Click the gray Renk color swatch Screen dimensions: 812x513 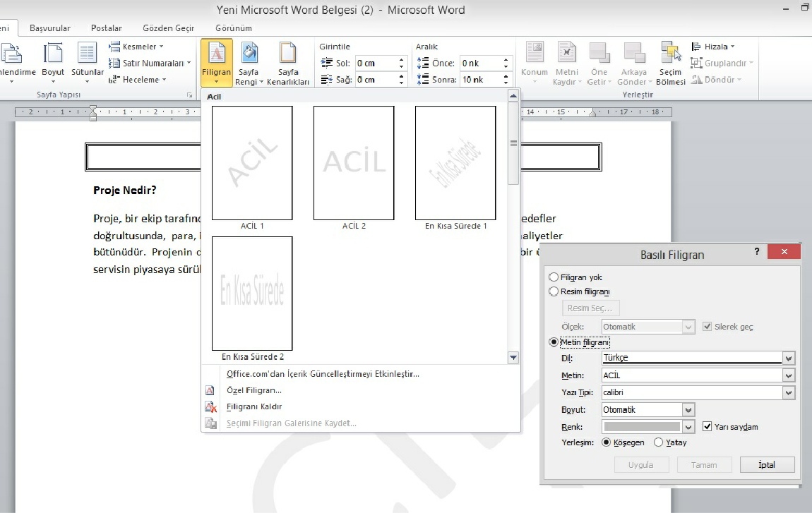[x=642, y=427]
